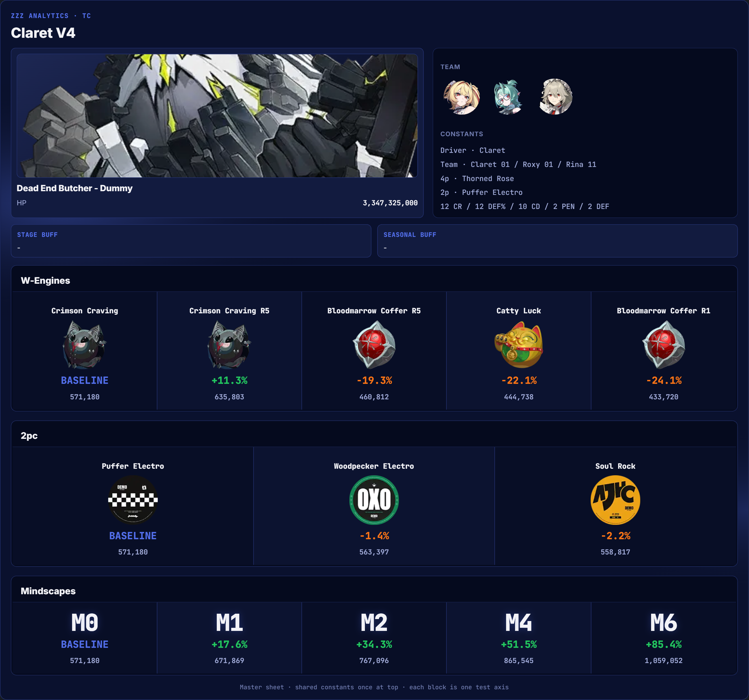Screen dimensions: 749x700
Task: Open the Dead End Butcher boss image
Action: [217, 116]
